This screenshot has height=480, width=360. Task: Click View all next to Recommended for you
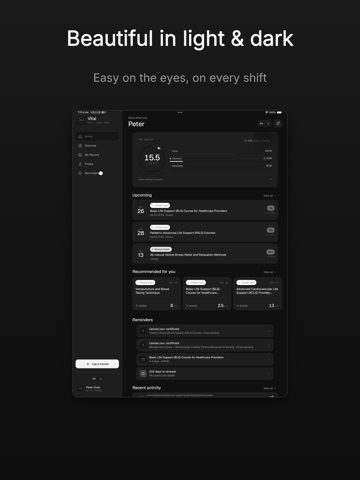coord(269,272)
